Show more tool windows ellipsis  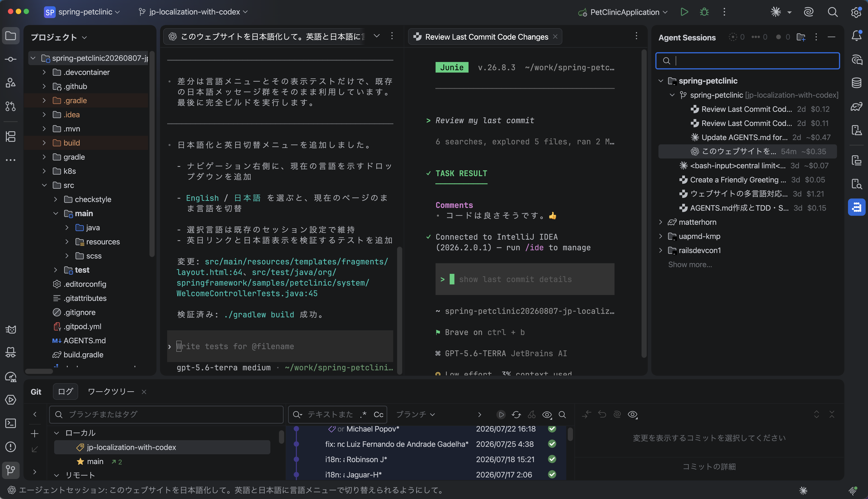[x=11, y=160]
